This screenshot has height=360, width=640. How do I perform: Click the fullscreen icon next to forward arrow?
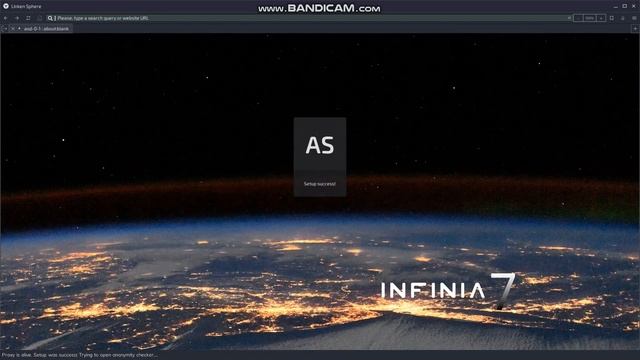pyautogui.click(x=28, y=18)
